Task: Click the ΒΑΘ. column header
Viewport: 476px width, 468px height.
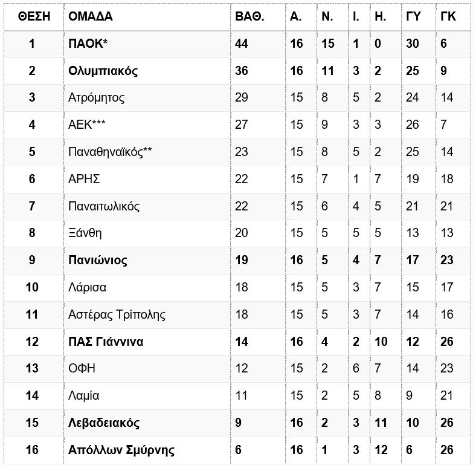Action: click(249, 16)
